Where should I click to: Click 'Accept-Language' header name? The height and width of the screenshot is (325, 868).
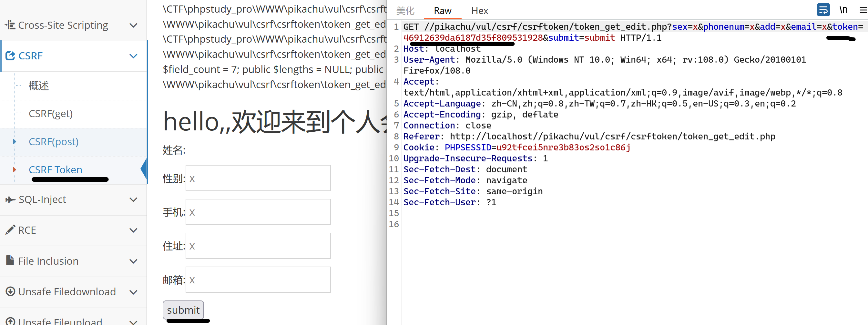442,104
